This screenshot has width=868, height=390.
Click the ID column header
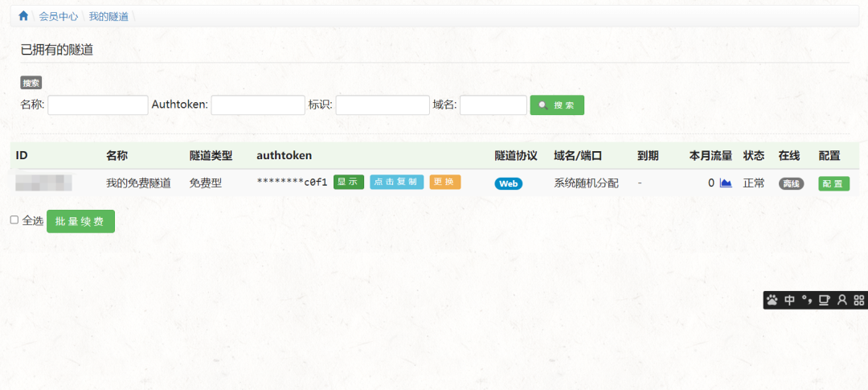[x=22, y=156]
